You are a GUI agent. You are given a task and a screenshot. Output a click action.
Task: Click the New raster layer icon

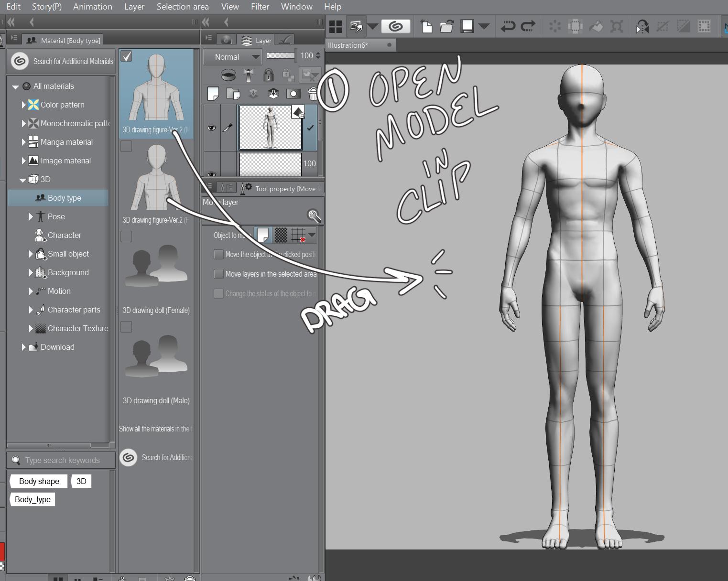tap(213, 94)
